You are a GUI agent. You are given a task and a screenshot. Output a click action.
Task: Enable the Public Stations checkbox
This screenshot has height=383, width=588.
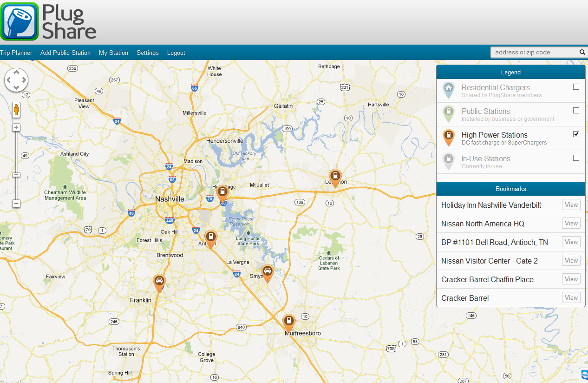576,111
